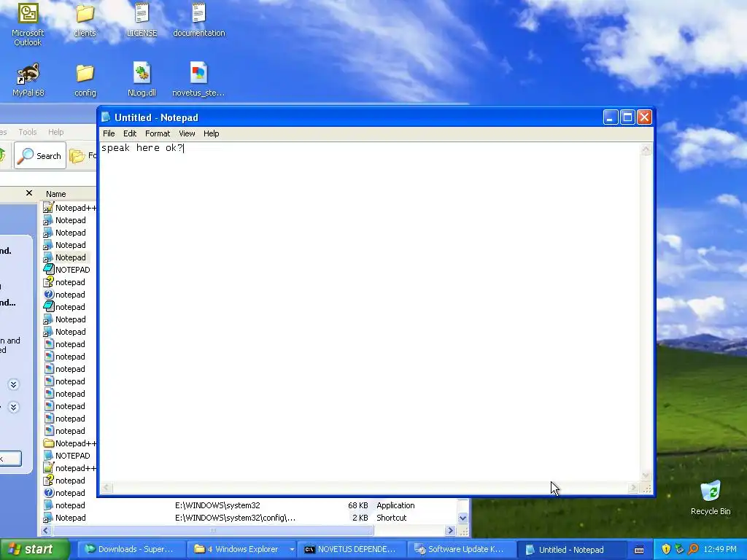Click the Explorer horizontal scroll right arrow
747x560 pixels.
tap(450, 531)
